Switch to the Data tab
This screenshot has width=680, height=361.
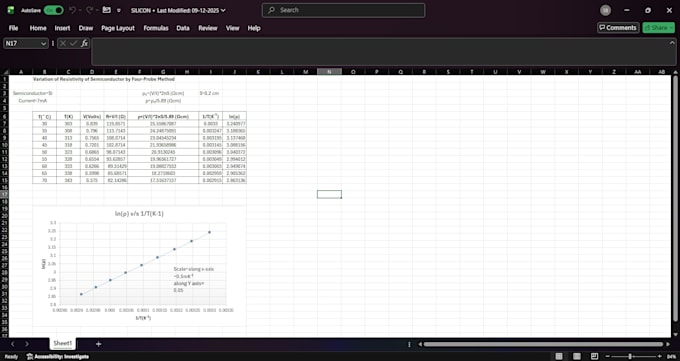tap(183, 28)
